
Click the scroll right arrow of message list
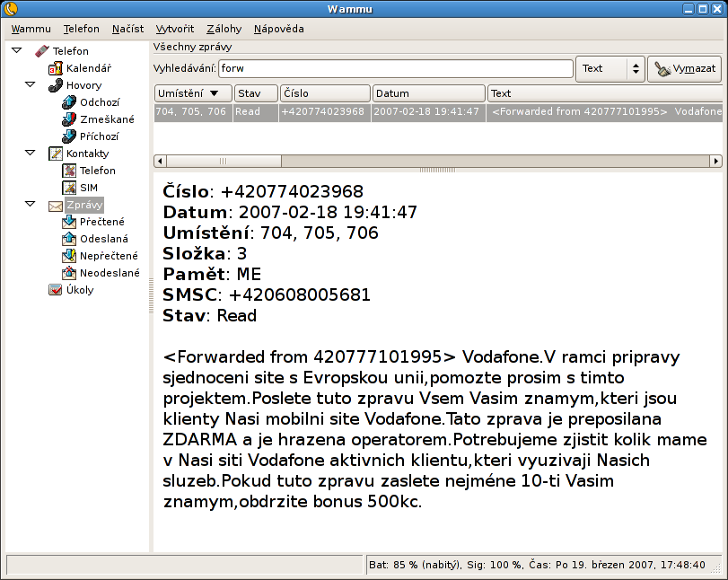coord(715,161)
